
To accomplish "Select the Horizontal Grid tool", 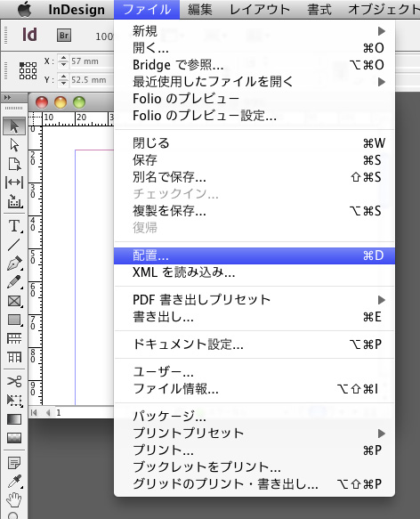I will [14, 338].
